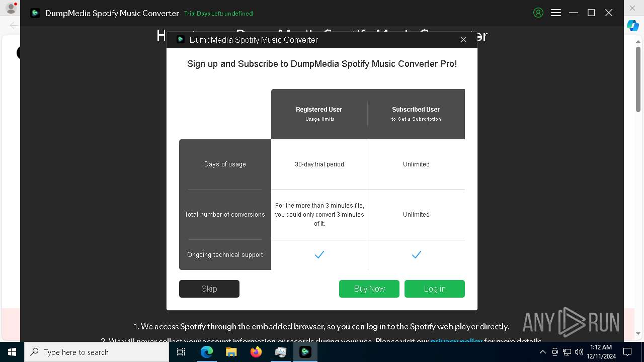Open the network tray icon

tap(567, 352)
